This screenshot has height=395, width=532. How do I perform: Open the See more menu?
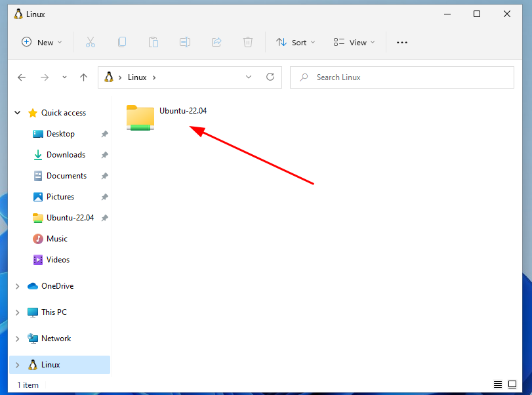point(402,42)
